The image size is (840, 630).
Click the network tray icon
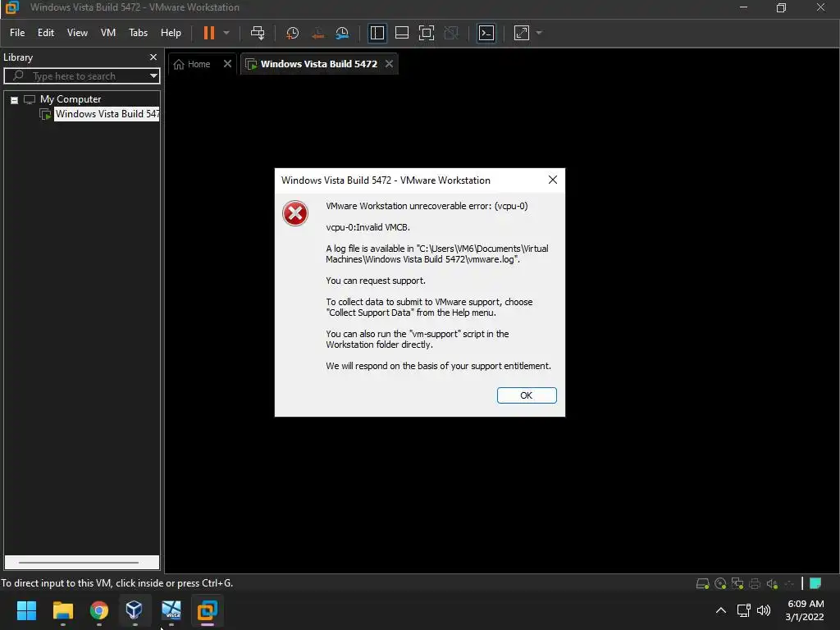(743, 610)
